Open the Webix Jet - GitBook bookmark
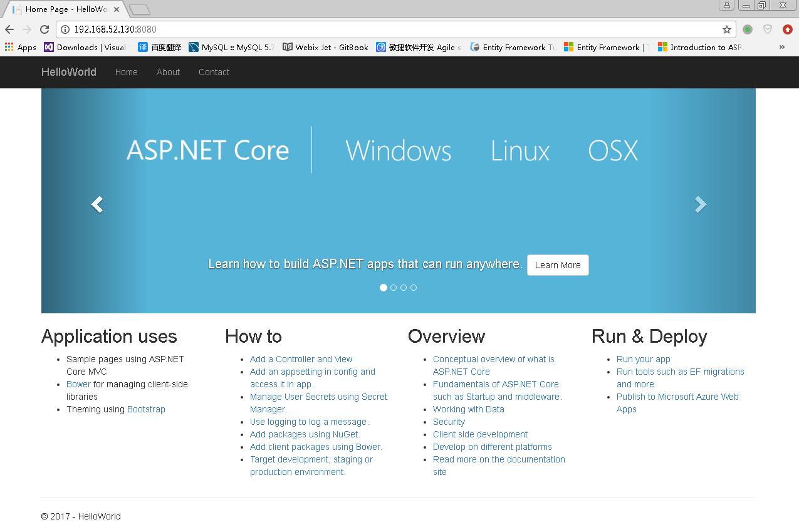799x532 pixels. [x=325, y=47]
